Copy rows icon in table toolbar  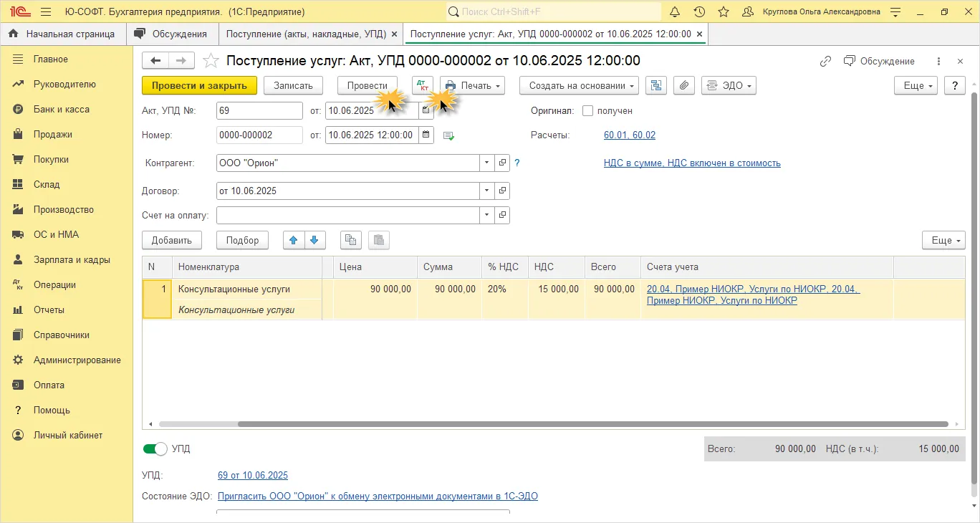350,240
